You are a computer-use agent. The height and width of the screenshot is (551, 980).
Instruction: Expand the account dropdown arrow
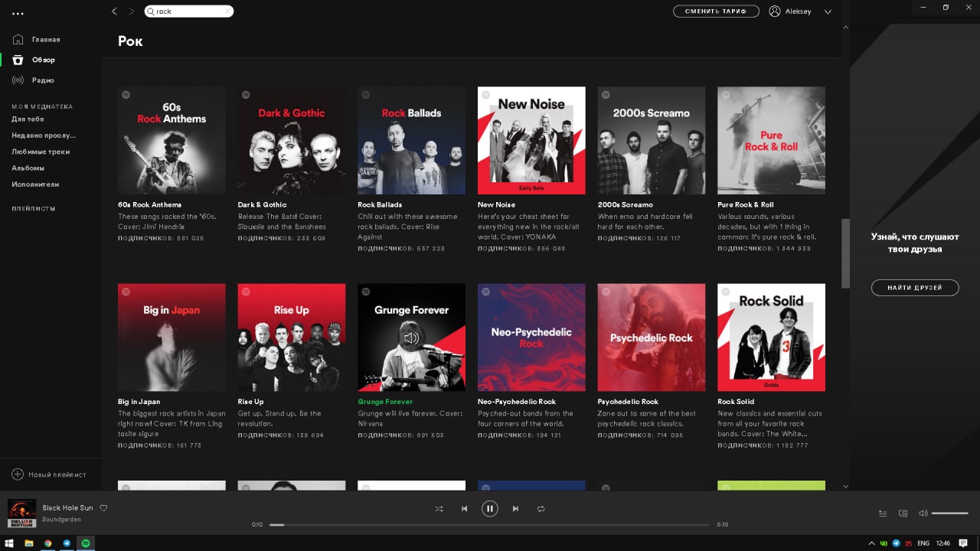coord(828,12)
